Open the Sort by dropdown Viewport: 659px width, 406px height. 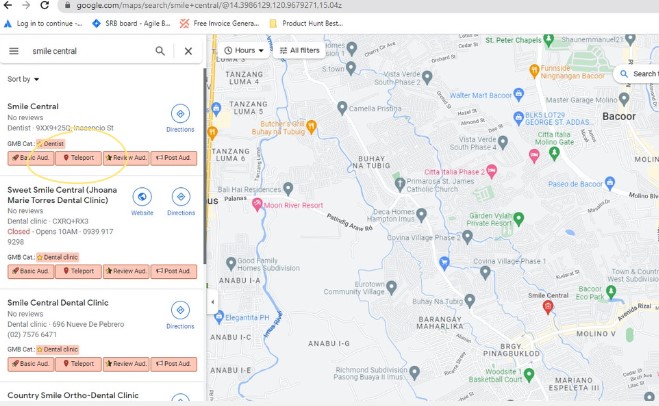point(23,79)
